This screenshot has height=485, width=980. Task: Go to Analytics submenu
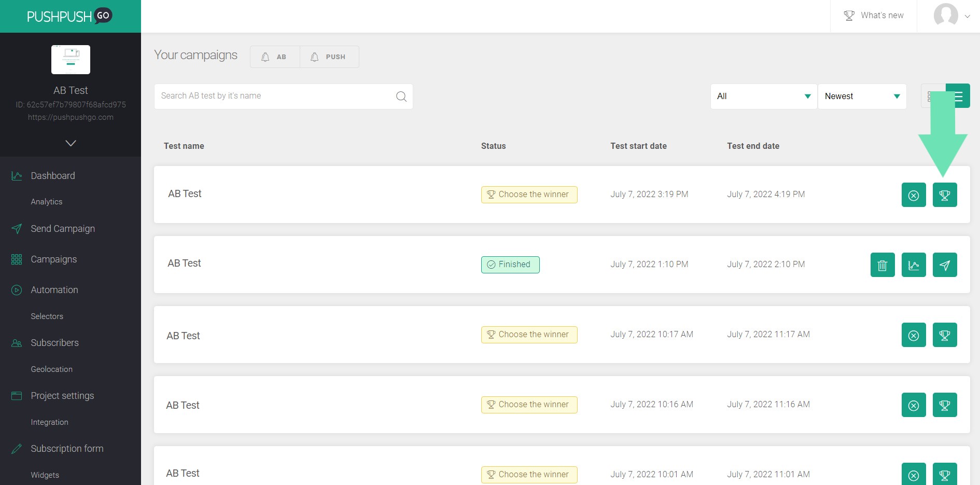(x=47, y=202)
